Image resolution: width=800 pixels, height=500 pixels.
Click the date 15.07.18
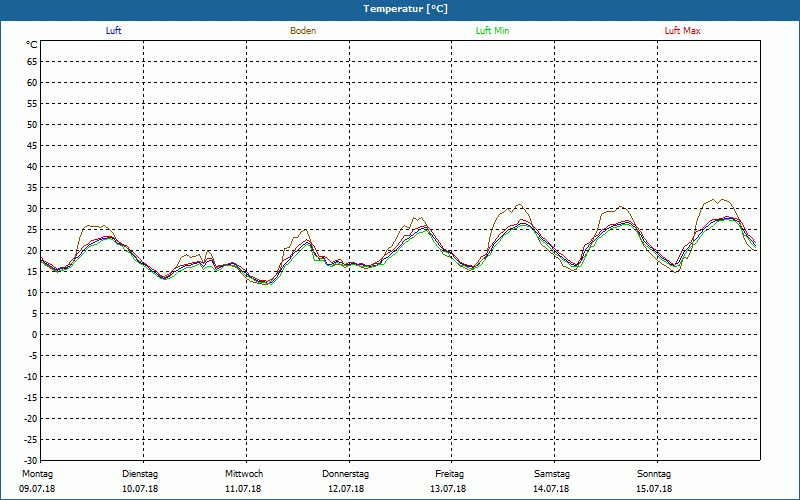click(654, 489)
